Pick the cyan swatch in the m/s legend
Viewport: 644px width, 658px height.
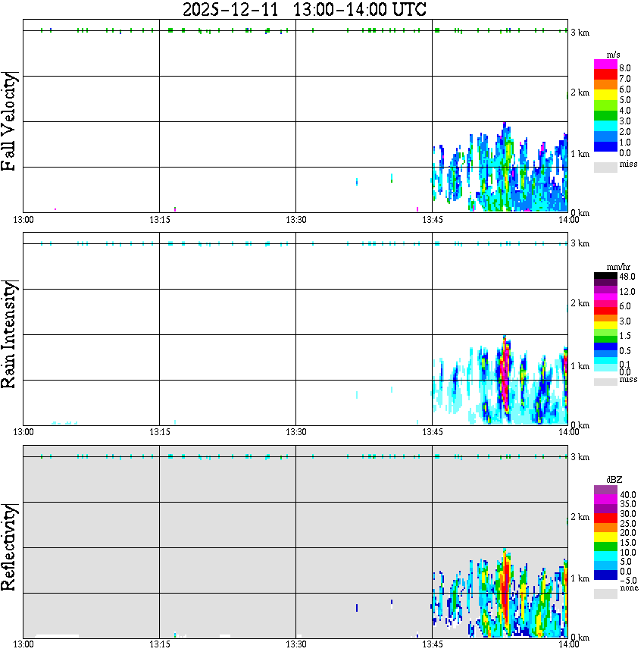click(605, 127)
